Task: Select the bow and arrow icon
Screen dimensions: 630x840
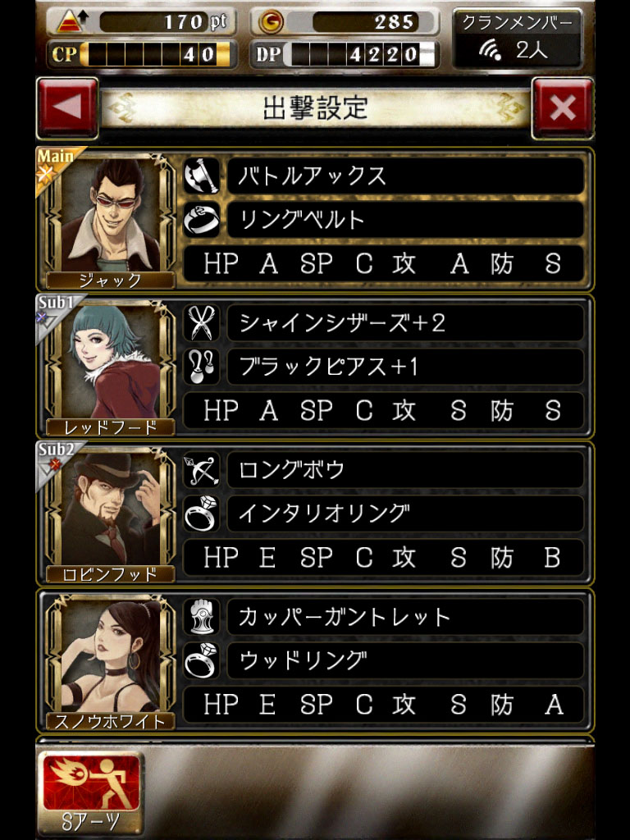Action: point(202,470)
